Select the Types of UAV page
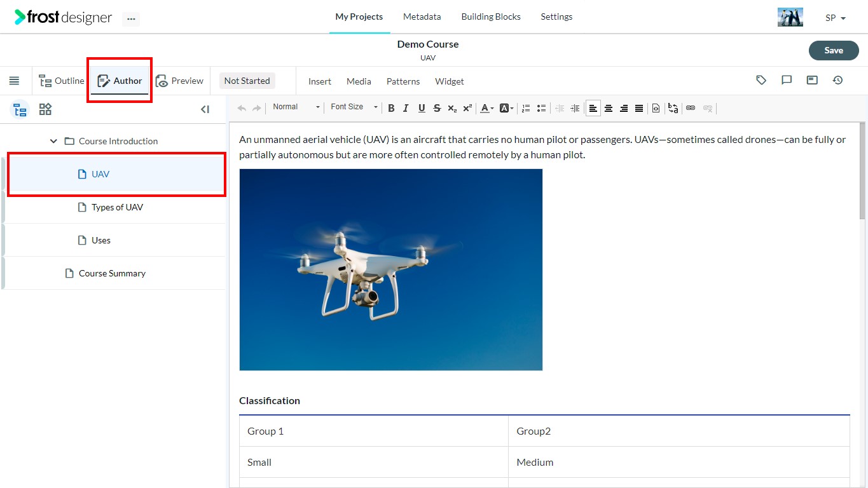This screenshot has width=868, height=488. coord(116,207)
